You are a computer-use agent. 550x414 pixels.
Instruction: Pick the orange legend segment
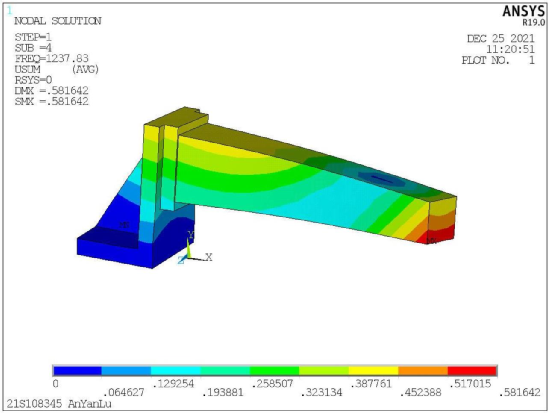tap(423, 371)
